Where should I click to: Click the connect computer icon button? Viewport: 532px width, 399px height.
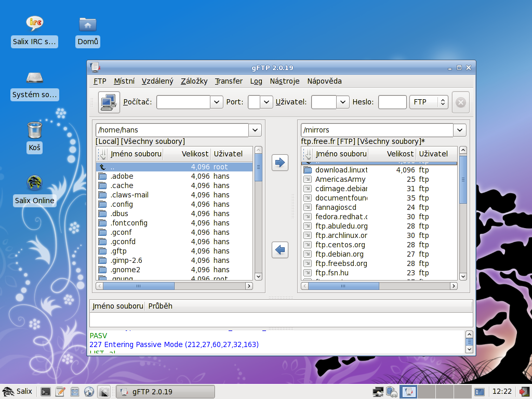pyautogui.click(x=109, y=102)
